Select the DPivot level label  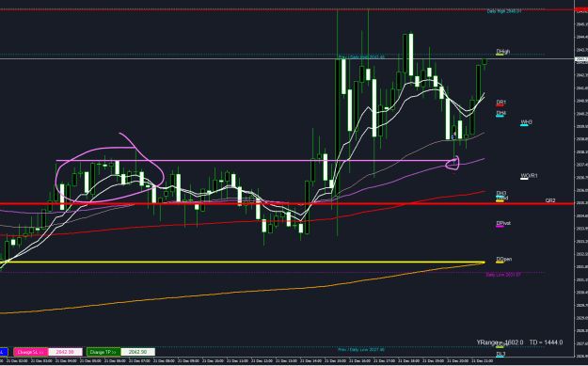[x=503, y=223]
